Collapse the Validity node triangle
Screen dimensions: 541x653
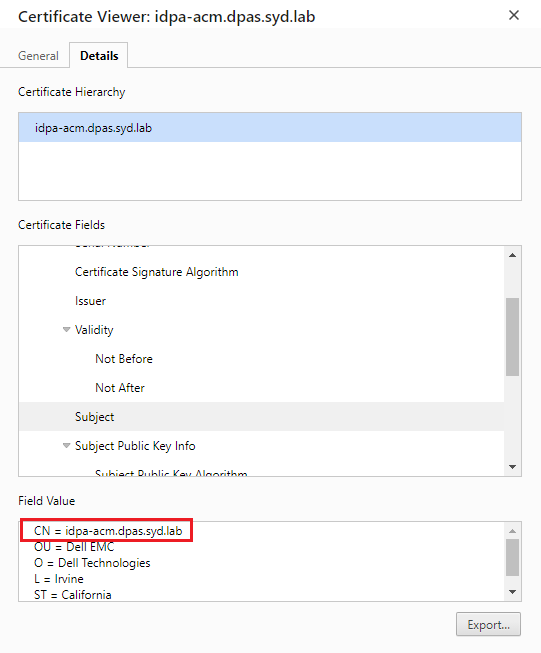click(x=66, y=330)
